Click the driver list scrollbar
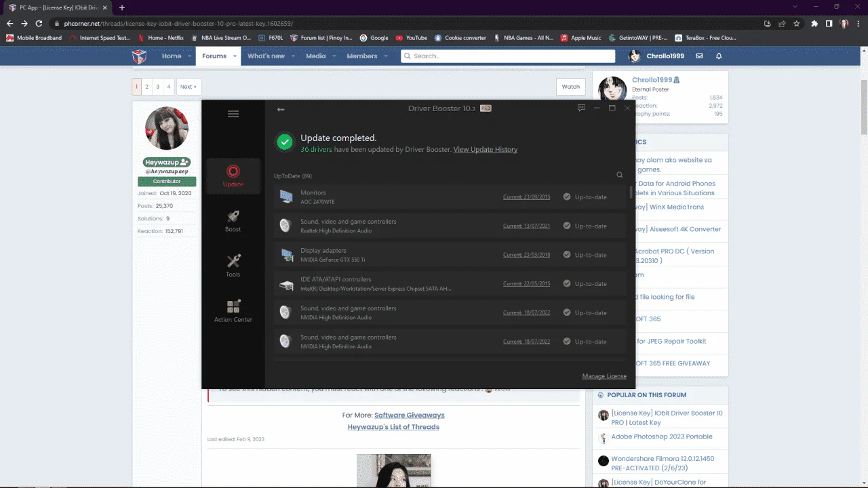The width and height of the screenshot is (868, 488). (631, 192)
